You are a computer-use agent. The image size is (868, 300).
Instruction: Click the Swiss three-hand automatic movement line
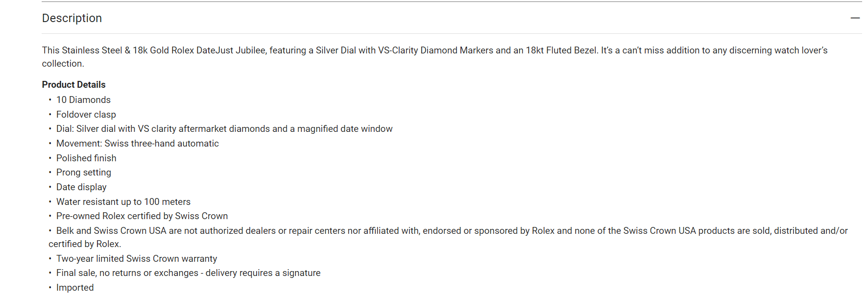[x=138, y=144]
